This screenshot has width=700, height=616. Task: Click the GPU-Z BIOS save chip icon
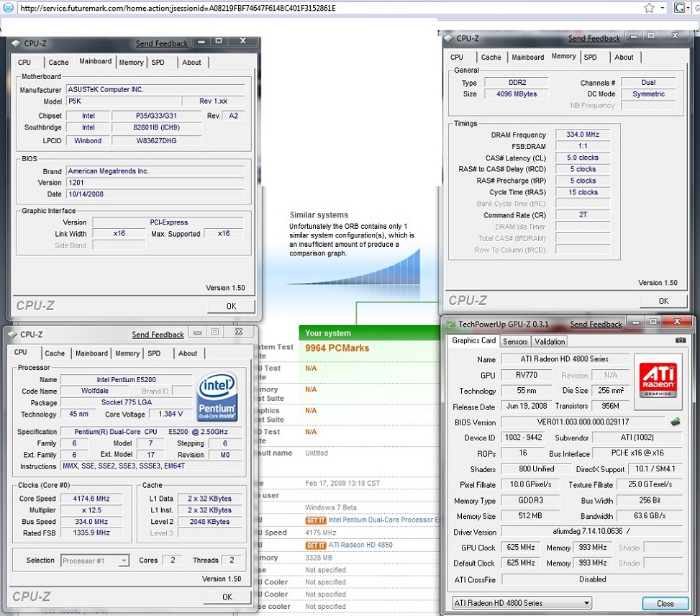(676, 422)
